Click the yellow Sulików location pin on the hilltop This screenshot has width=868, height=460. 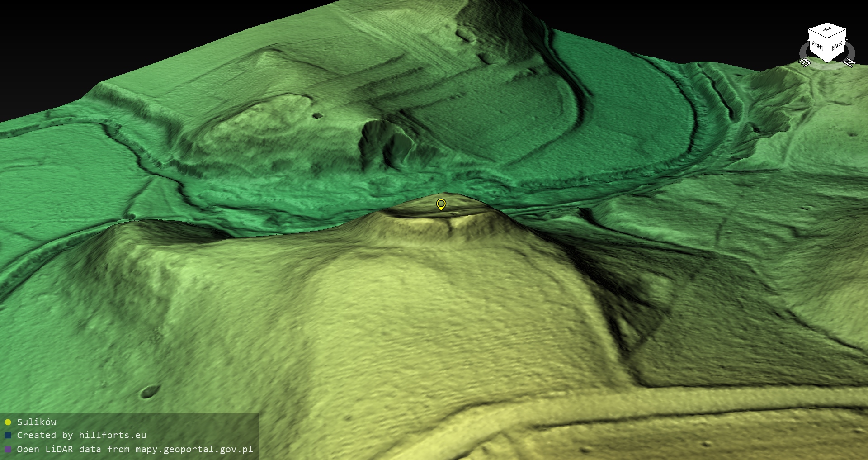click(x=441, y=204)
